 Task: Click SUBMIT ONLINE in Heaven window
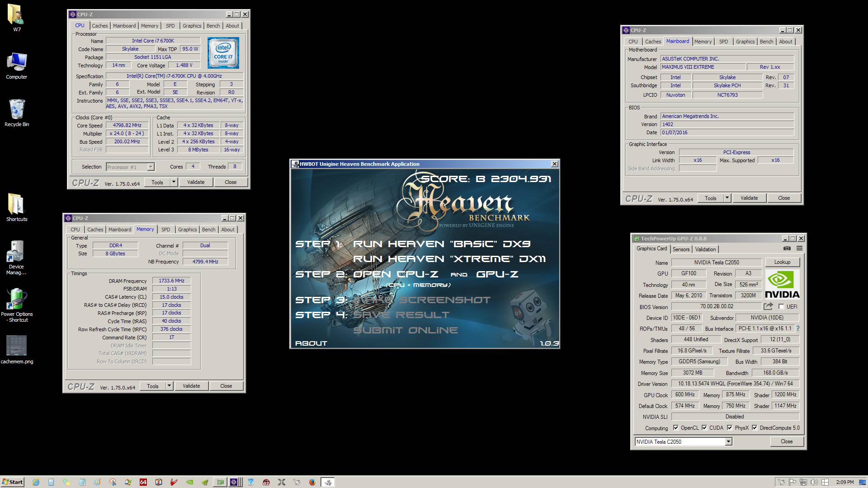[405, 330]
